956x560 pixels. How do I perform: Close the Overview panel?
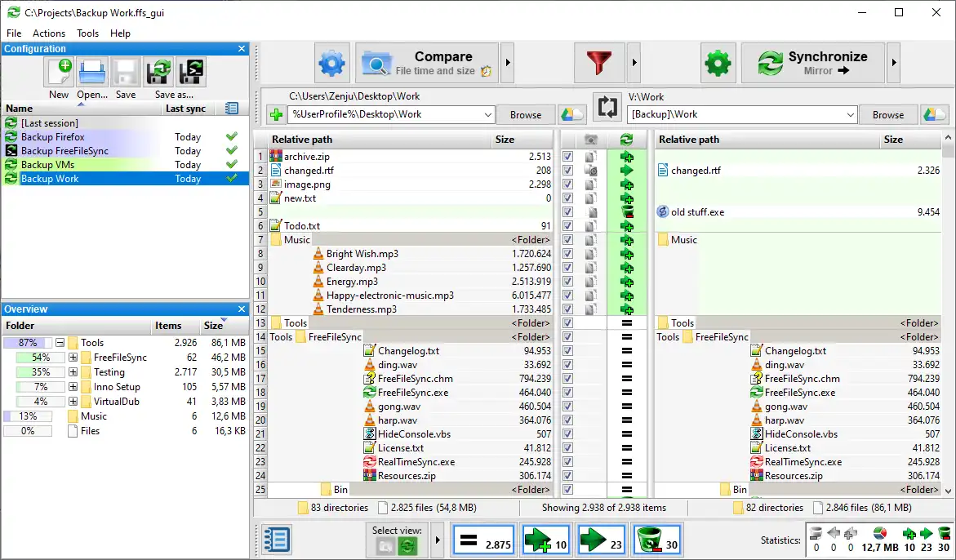[242, 309]
